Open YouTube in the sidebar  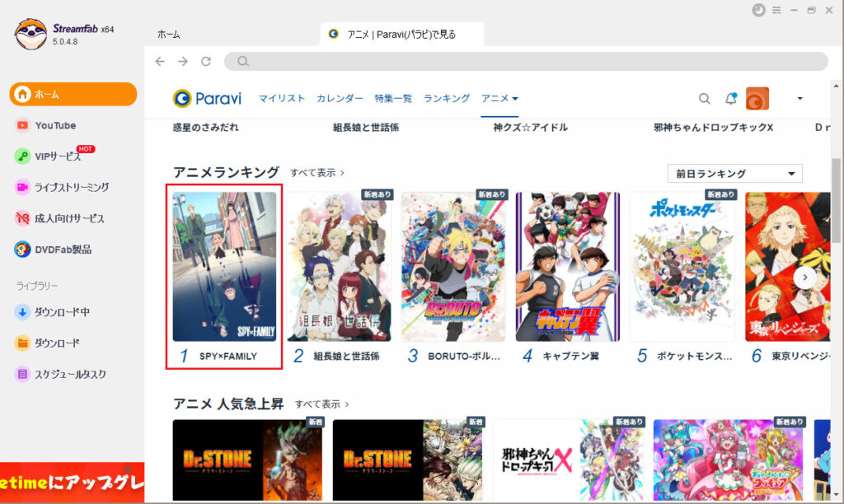coord(55,125)
